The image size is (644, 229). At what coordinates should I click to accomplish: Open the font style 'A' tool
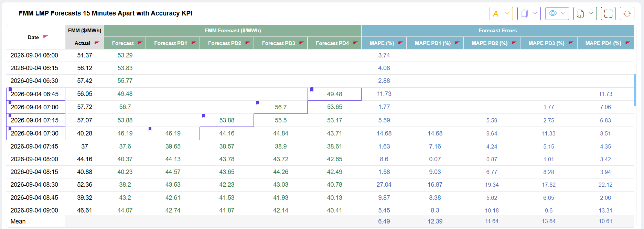[x=495, y=14]
